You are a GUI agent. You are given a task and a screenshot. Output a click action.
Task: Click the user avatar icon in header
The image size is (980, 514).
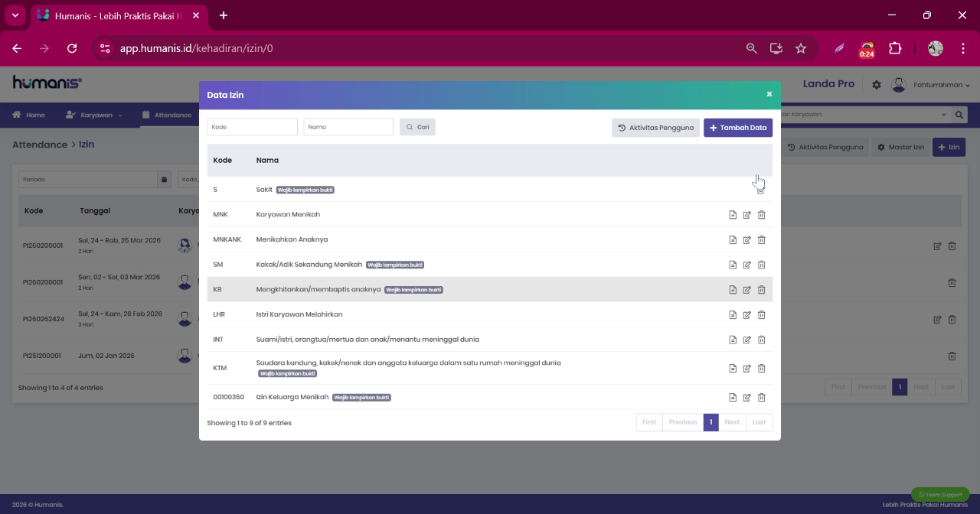click(899, 84)
